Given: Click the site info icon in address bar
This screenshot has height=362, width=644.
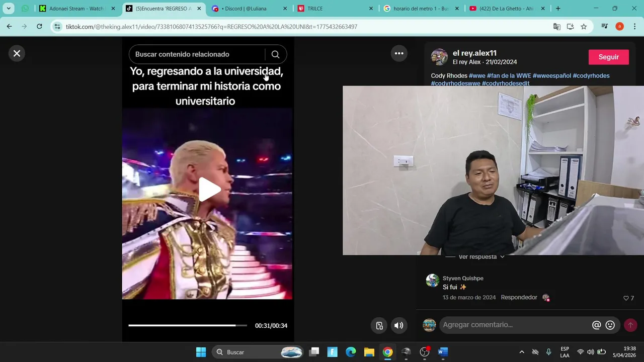Looking at the screenshot, I should pos(57,27).
